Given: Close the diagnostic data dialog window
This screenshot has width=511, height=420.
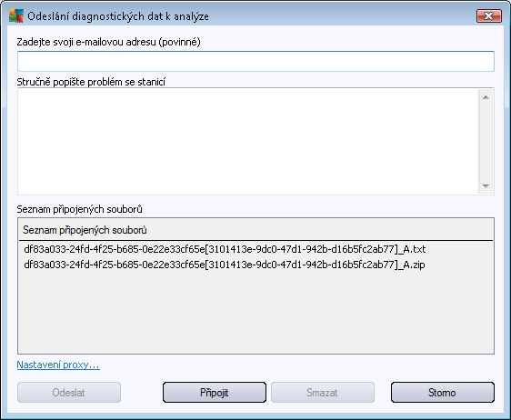Looking at the screenshot, I should (x=489, y=15).
